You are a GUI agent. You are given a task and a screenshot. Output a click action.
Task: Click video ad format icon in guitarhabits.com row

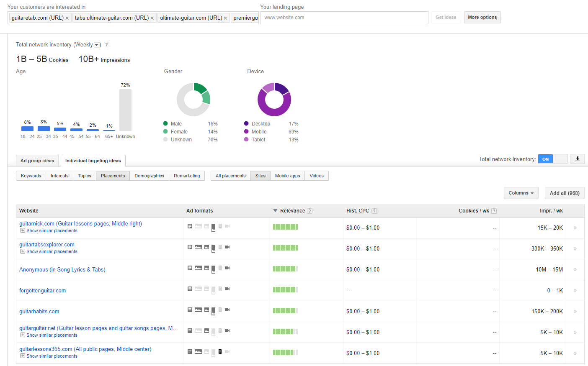[x=227, y=310]
